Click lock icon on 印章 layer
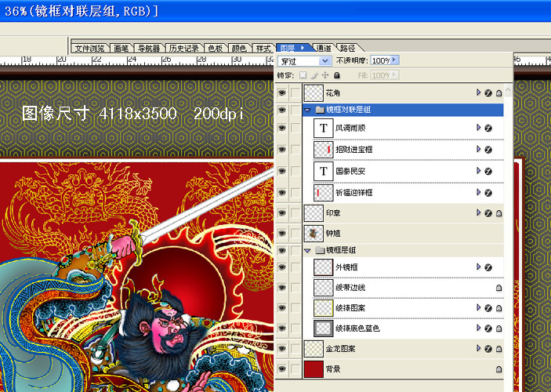The width and height of the screenshot is (551, 392). (x=498, y=213)
